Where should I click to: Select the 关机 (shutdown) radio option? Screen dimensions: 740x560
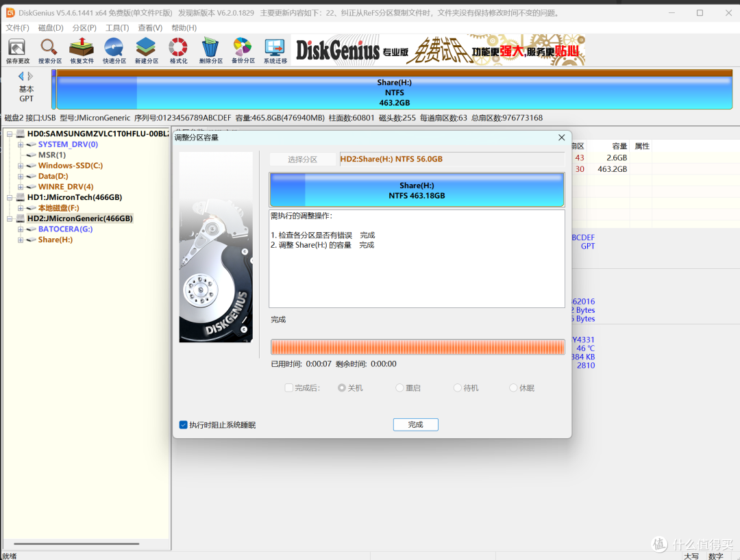point(342,388)
